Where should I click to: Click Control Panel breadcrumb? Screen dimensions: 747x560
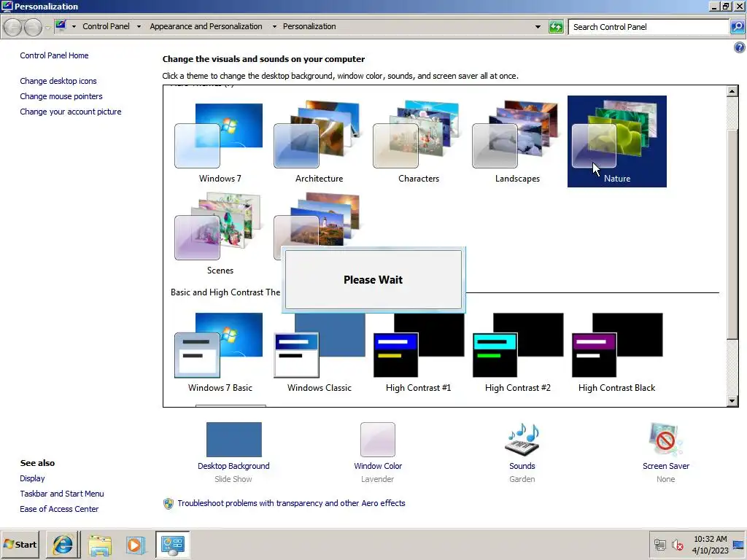[x=106, y=27]
